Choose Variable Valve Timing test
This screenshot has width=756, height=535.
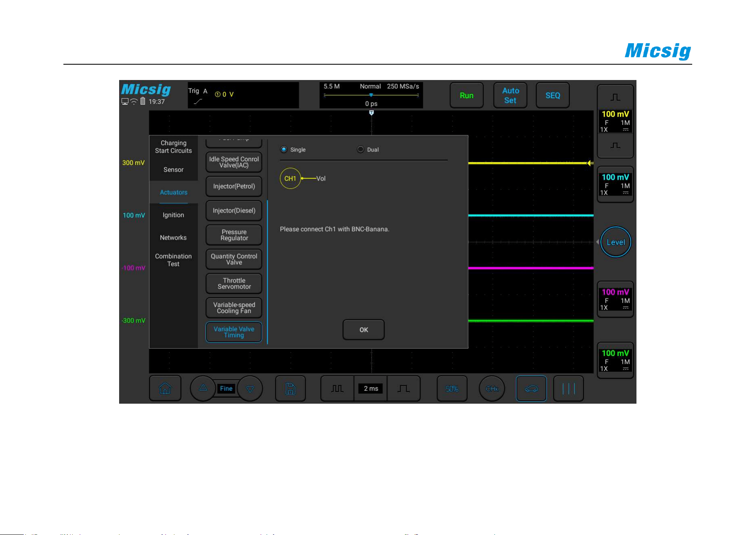tap(234, 332)
